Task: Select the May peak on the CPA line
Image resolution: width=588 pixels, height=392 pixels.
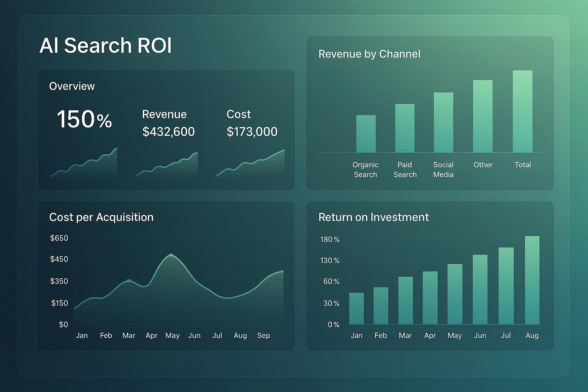Action: point(171,255)
